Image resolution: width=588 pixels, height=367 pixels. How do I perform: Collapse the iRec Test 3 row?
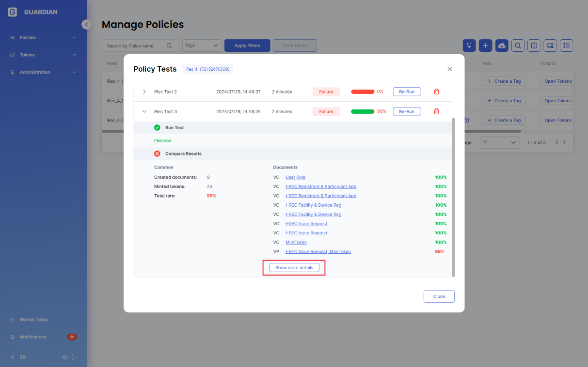tap(144, 111)
